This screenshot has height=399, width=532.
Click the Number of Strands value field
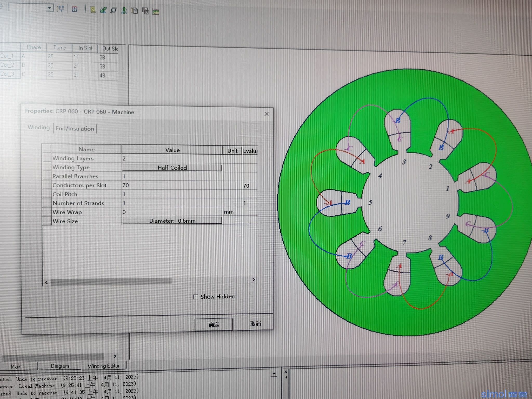[x=172, y=203]
